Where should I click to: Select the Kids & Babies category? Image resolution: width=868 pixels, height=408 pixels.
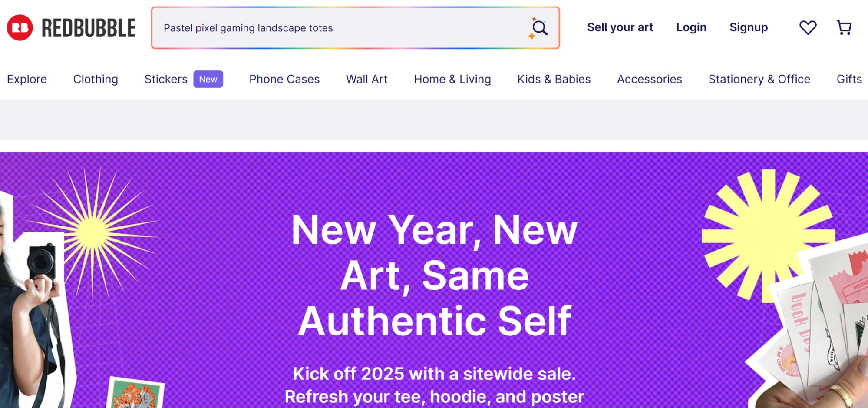[x=553, y=79]
